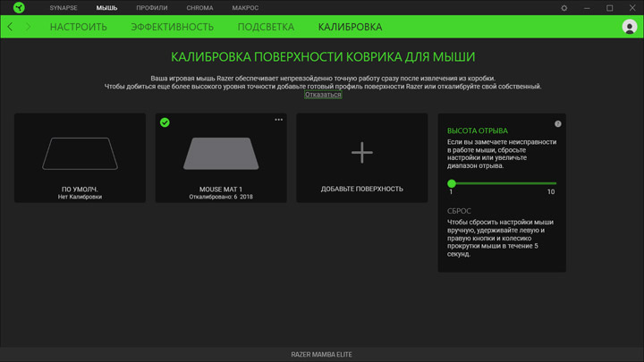The height and width of the screenshot is (362, 644).
Task: Switch to the ПРОФИЛИ tab
Action: (x=151, y=8)
